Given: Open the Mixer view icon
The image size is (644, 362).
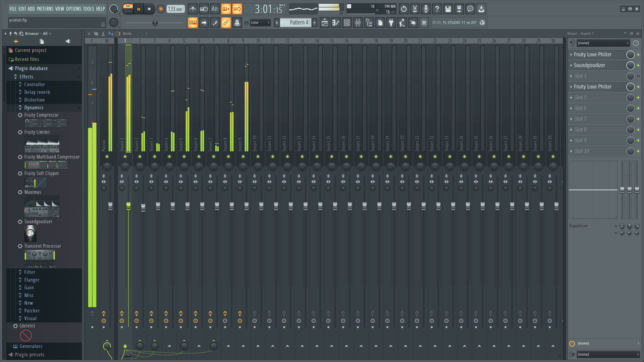Looking at the screenshot, I should point(358,23).
